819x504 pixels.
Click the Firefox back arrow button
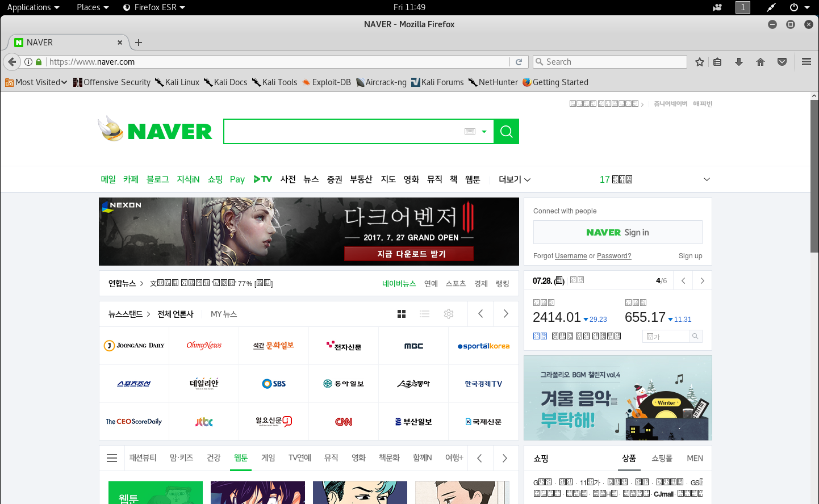tap(12, 62)
